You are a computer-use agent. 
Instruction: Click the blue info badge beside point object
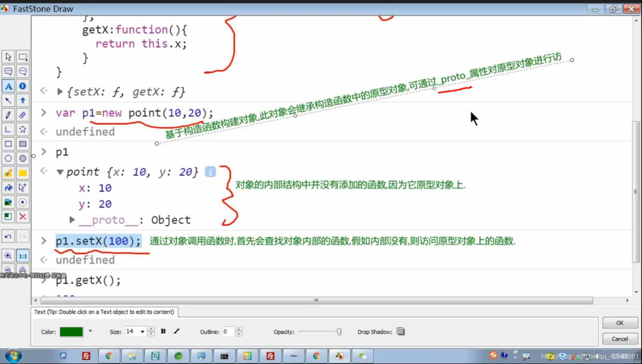[210, 172]
